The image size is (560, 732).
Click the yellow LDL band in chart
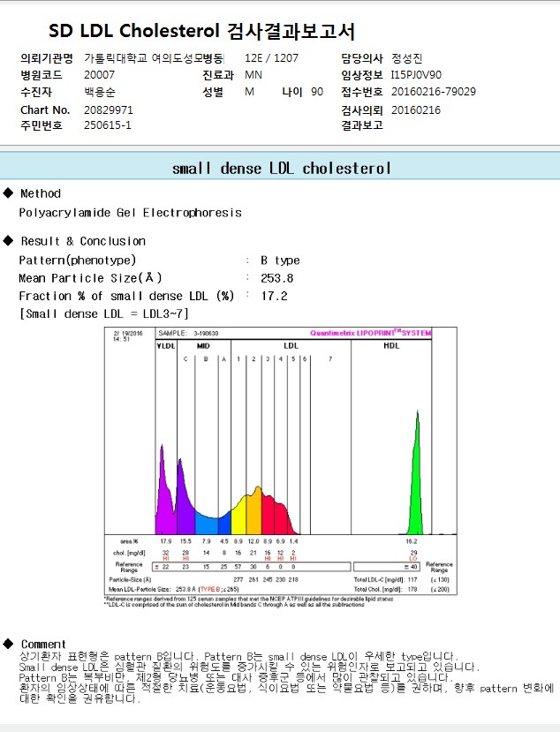(x=238, y=516)
